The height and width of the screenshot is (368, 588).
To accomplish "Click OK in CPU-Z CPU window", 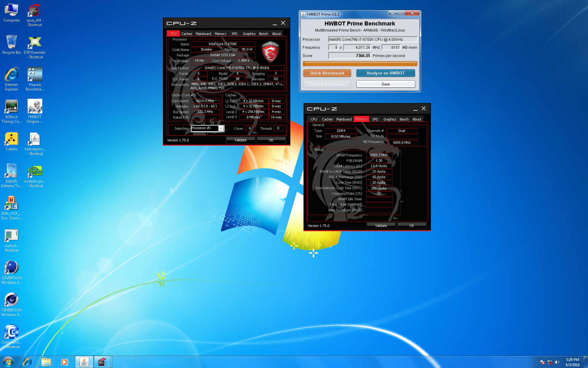I will click(x=271, y=140).
